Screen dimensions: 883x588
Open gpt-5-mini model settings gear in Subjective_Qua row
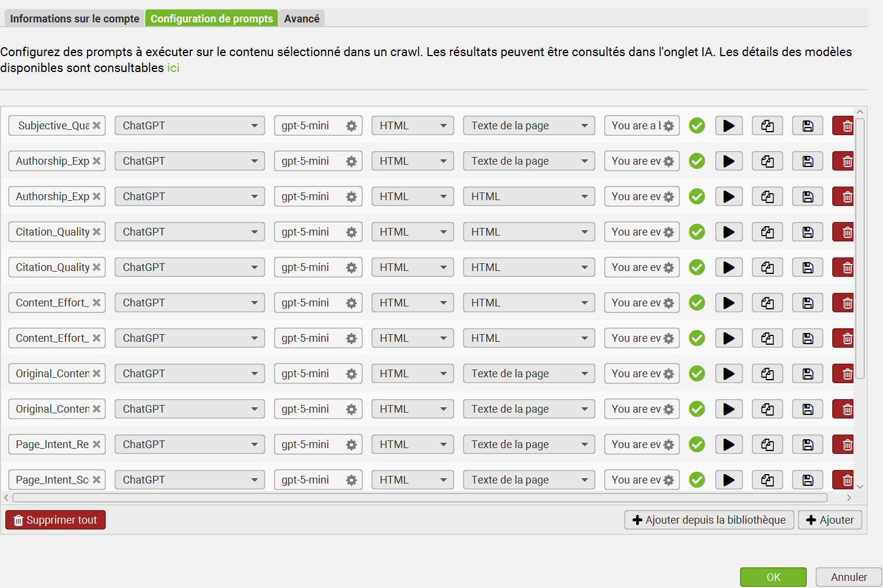(x=351, y=126)
